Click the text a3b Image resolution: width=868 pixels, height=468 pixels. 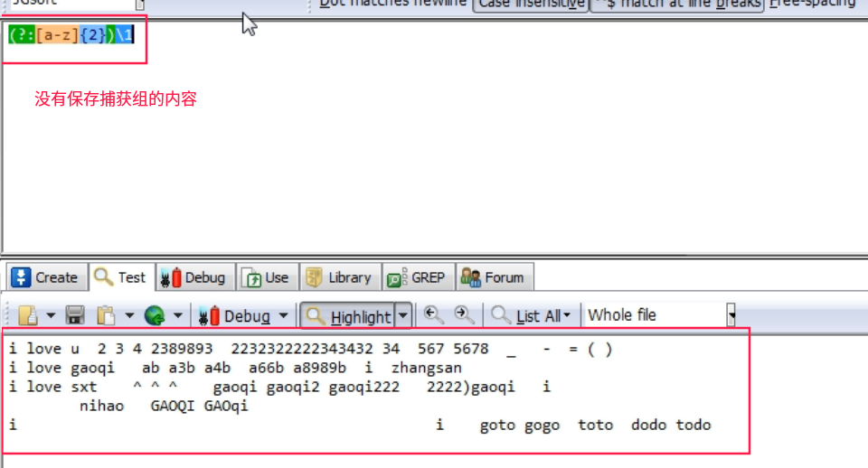pos(182,368)
